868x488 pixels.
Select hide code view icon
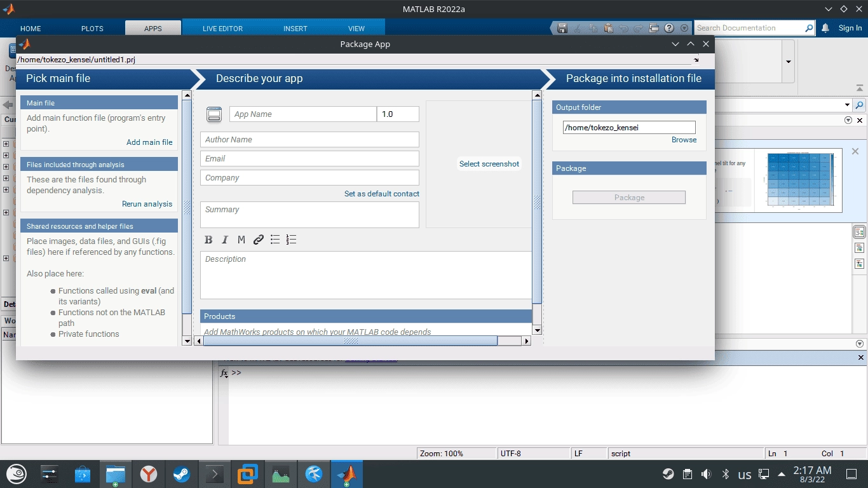(x=859, y=264)
